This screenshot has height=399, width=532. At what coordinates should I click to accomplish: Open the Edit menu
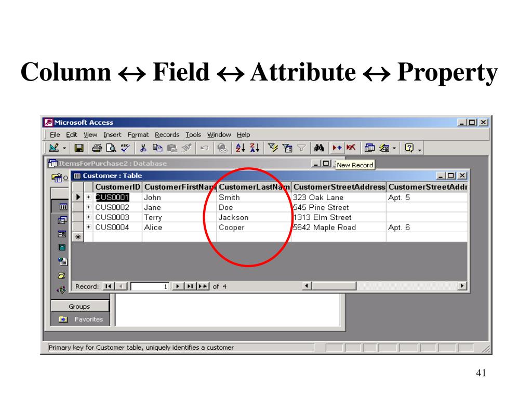[x=72, y=135]
